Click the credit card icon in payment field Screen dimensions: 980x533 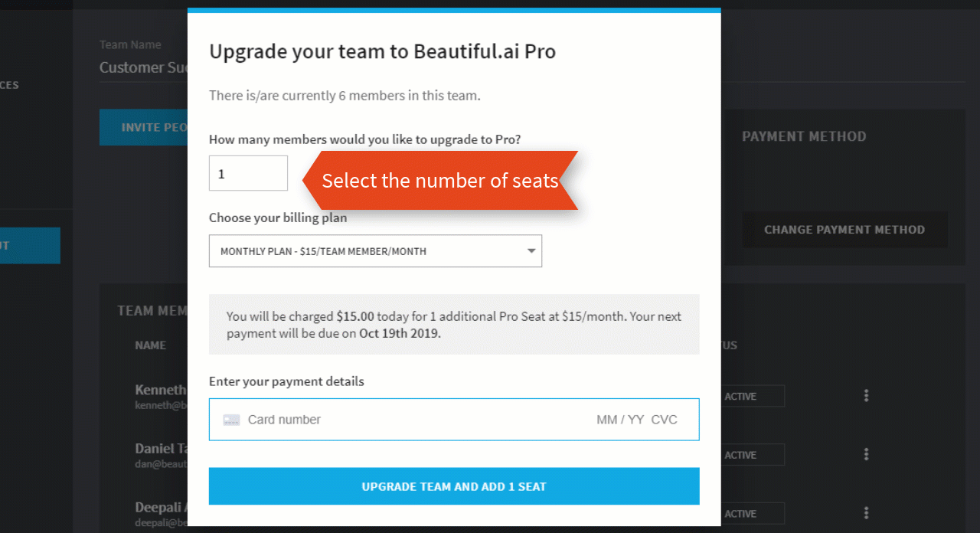[231, 420]
